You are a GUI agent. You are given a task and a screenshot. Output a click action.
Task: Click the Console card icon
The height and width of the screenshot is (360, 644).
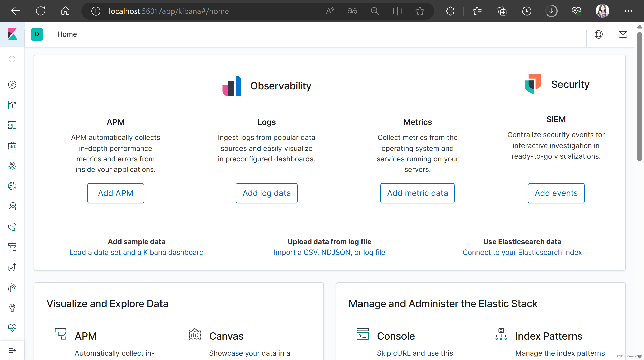click(363, 334)
